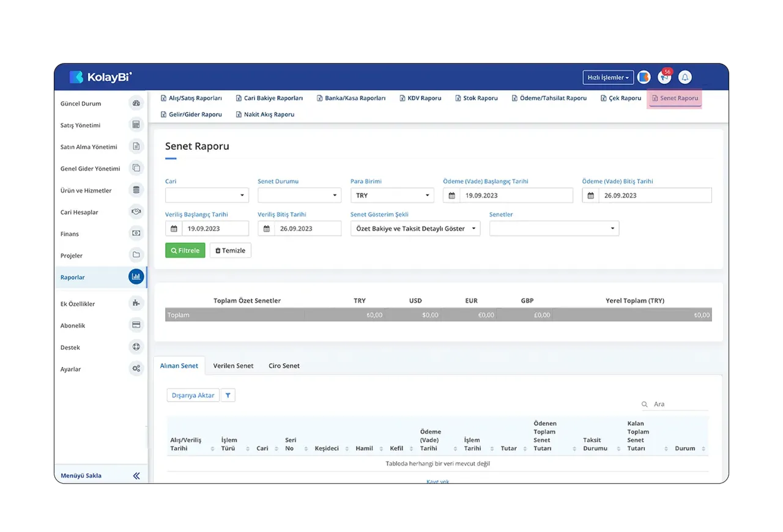Collapse sidebar with double chevron icon
This screenshot has width=783, height=532.
(136, 476)
